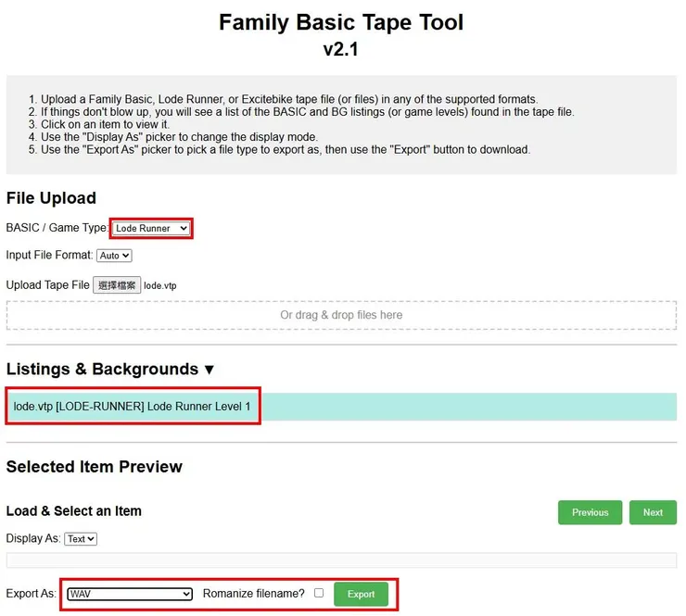Click the empty item preview bar
686x616 pixels.
(341, 560)
